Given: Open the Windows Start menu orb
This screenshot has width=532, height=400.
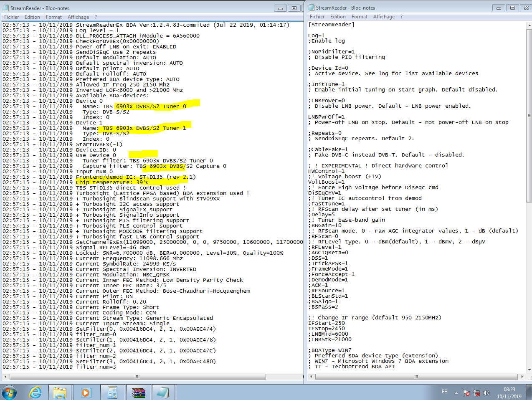Looking at the screenshot, I should (x=9, y=393).
